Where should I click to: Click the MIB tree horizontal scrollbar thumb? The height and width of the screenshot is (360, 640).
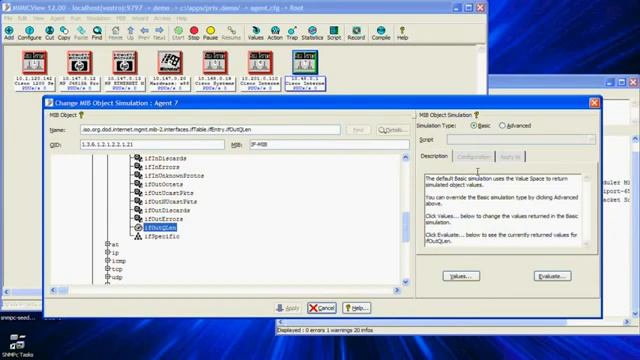point(63,290)
